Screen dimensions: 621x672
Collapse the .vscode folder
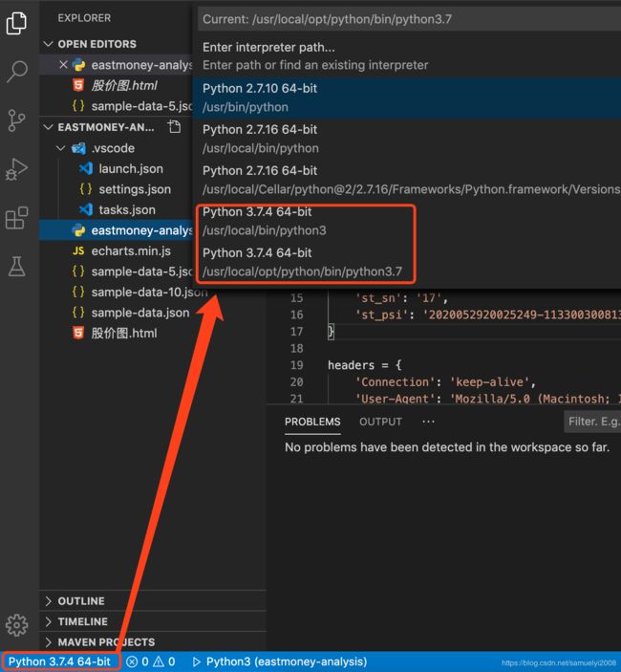61,148
